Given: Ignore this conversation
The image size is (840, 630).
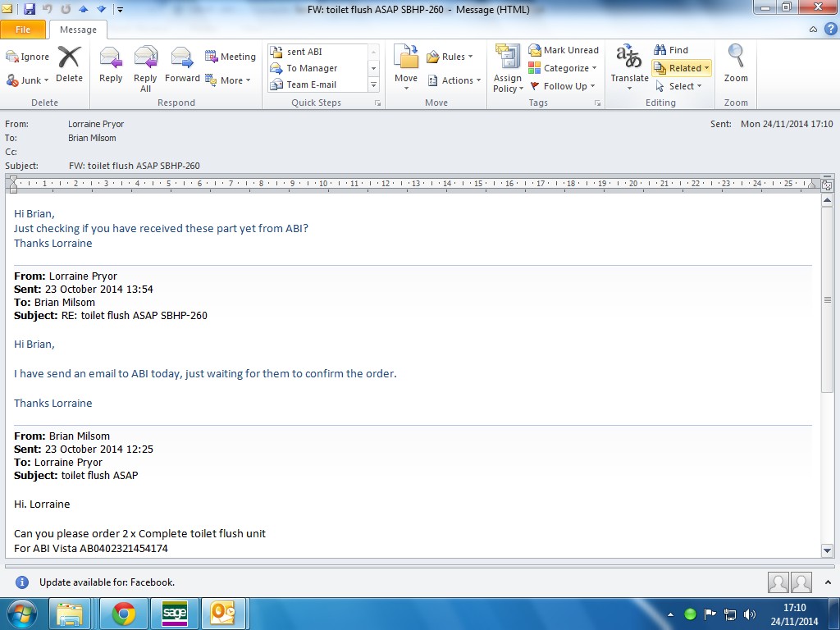Looking at the screenshot, I should tap(27, 57).
